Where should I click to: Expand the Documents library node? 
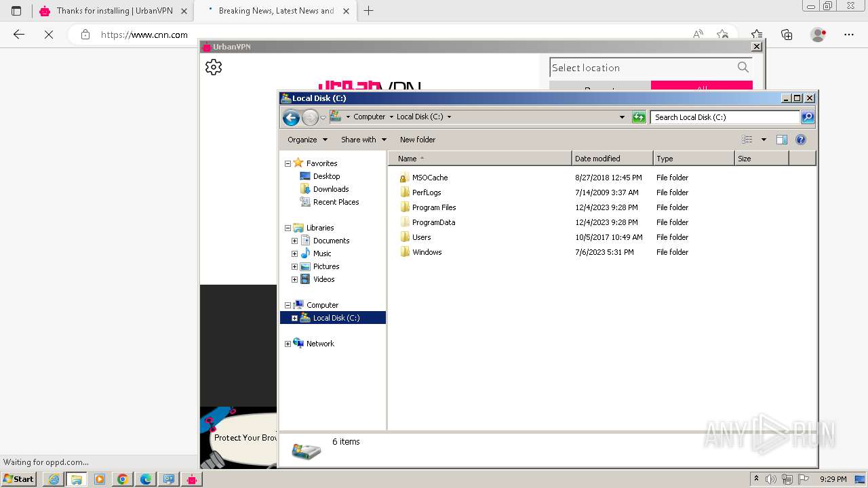coord(294,241)
